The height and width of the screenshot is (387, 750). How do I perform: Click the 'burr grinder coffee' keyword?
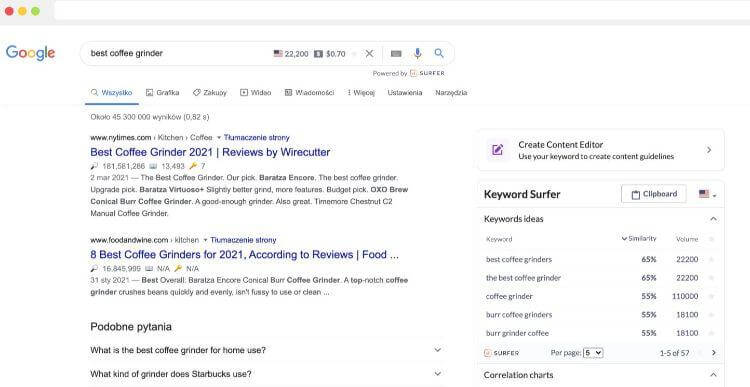518,333
